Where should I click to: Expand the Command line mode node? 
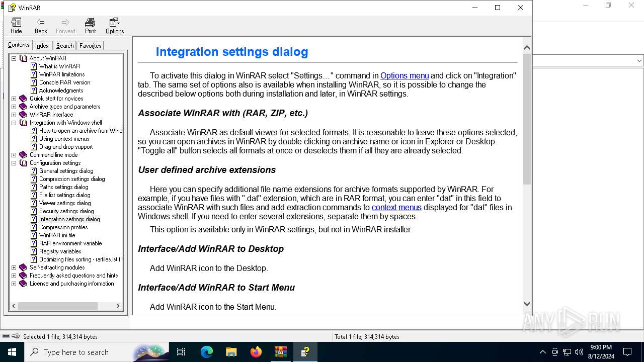(14, 155)
